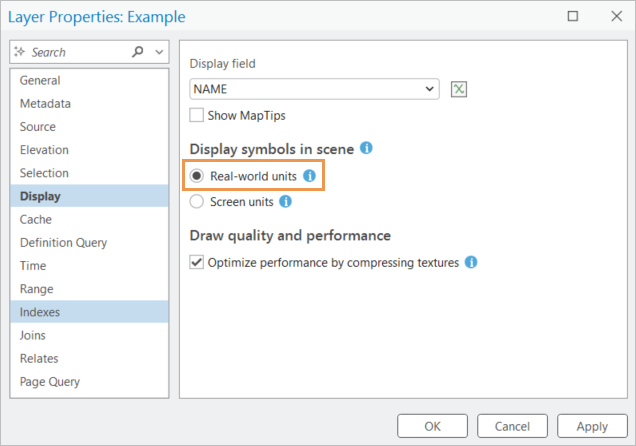Open the expression builder icon beside NAME
Screen dimensions: 636x446
click(x=459, y=89)
